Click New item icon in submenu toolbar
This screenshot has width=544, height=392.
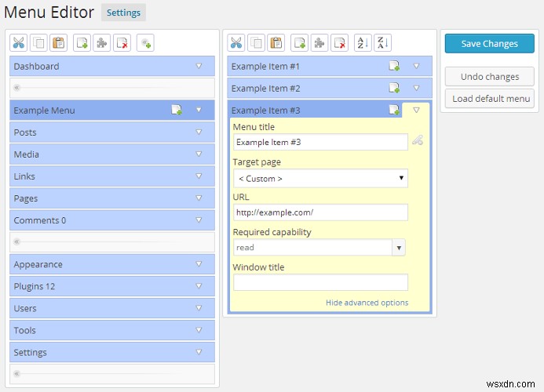click(x=299, y=43)
